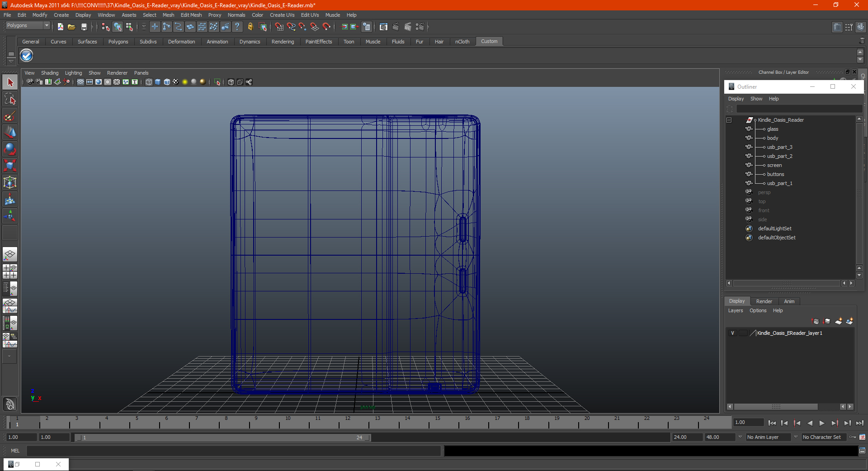
Task: Open the Layers menu in Layer Editor
Action: point(735,310)
